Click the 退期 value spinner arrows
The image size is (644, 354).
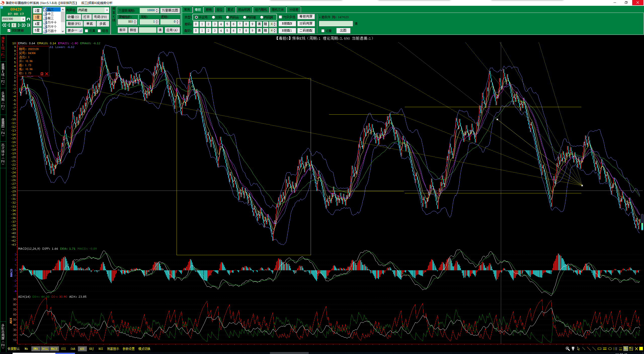click(178, 22)
